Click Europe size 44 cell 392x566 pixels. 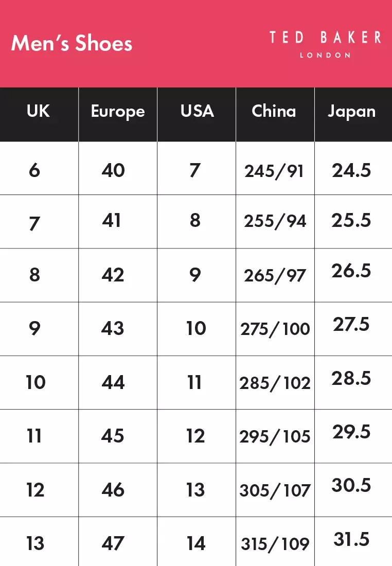pos(118,383)
